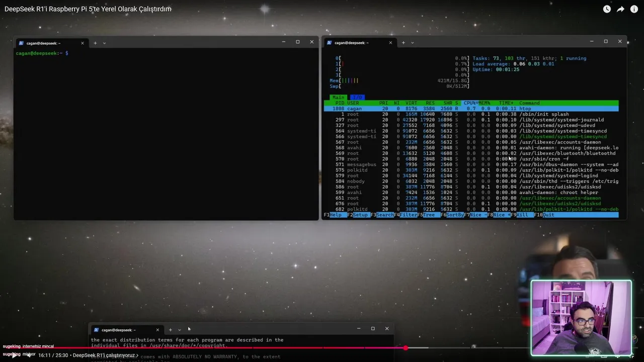
Task: Select the /sbin/init splash process row
Action: (x=471, y=114)
